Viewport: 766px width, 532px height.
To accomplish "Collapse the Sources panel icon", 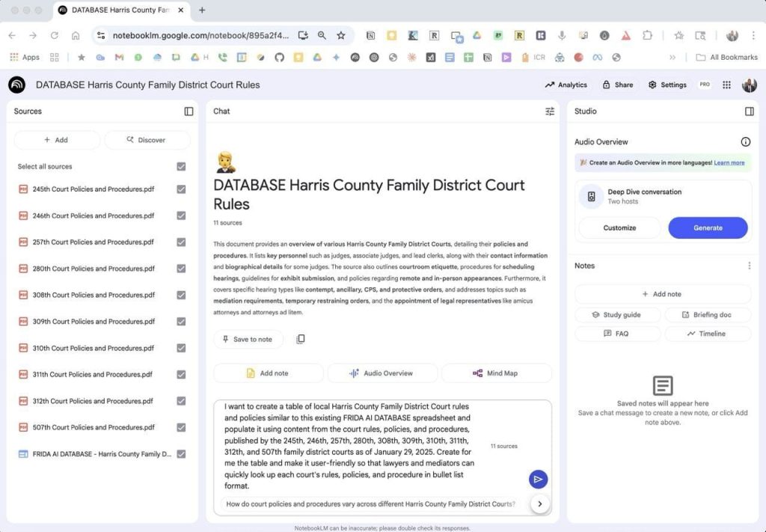I will [189, 111].
